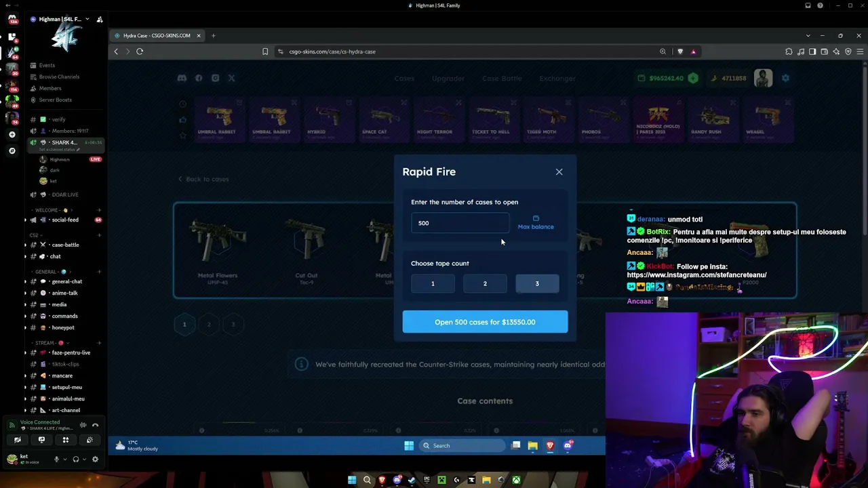Toggle the Discord camera button
This screenshot has width=868, height=488.
coord(18,440)
